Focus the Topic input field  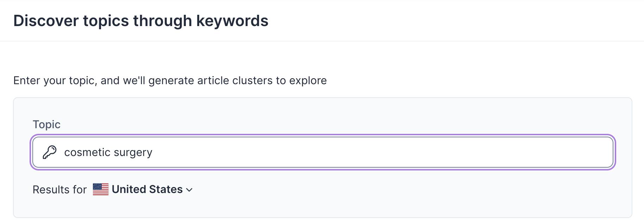pyautogui.click(x=322, y=152)
